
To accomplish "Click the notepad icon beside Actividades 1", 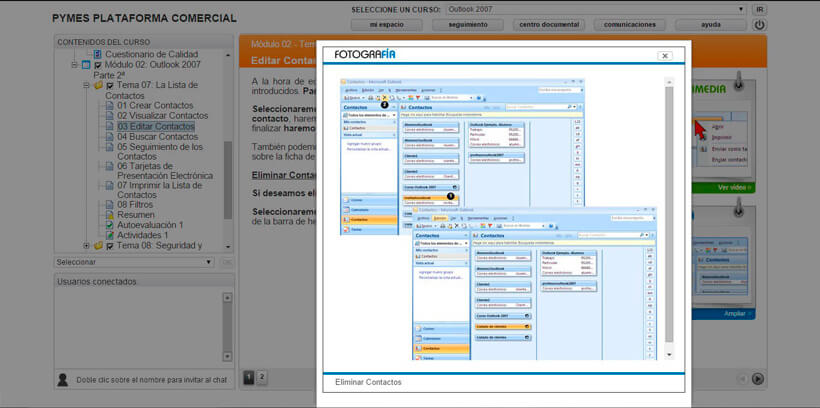I will (x=109, y=235).
